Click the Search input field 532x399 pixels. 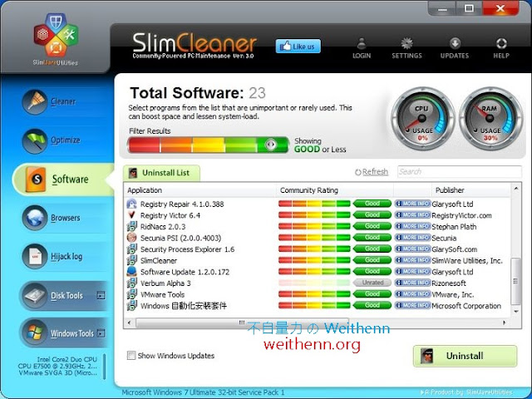[460, 172]
